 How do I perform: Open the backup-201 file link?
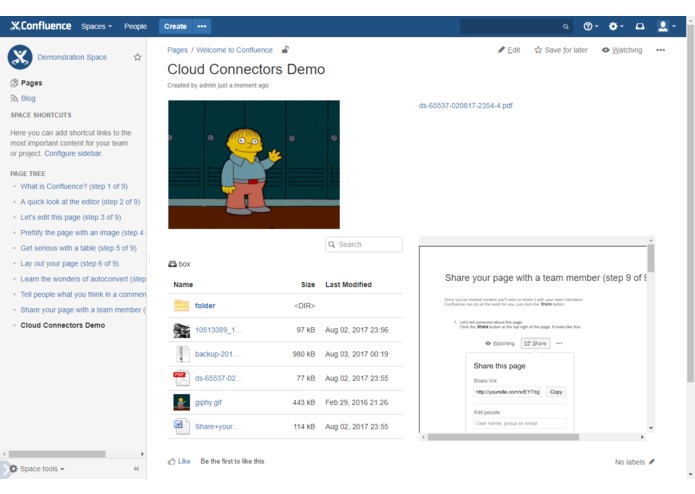(x=217, y=354)
